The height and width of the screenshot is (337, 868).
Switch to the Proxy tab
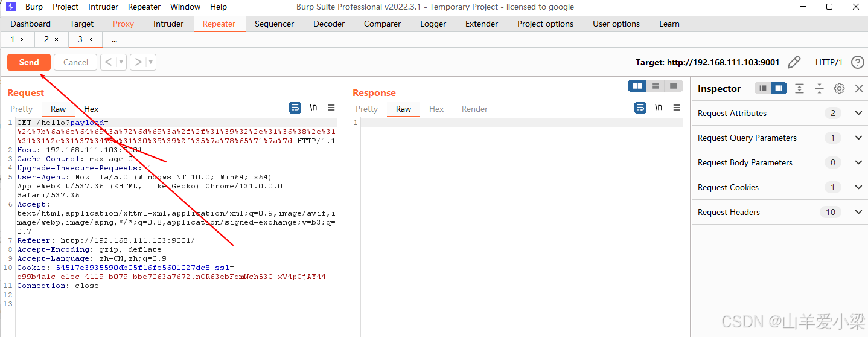123,24
